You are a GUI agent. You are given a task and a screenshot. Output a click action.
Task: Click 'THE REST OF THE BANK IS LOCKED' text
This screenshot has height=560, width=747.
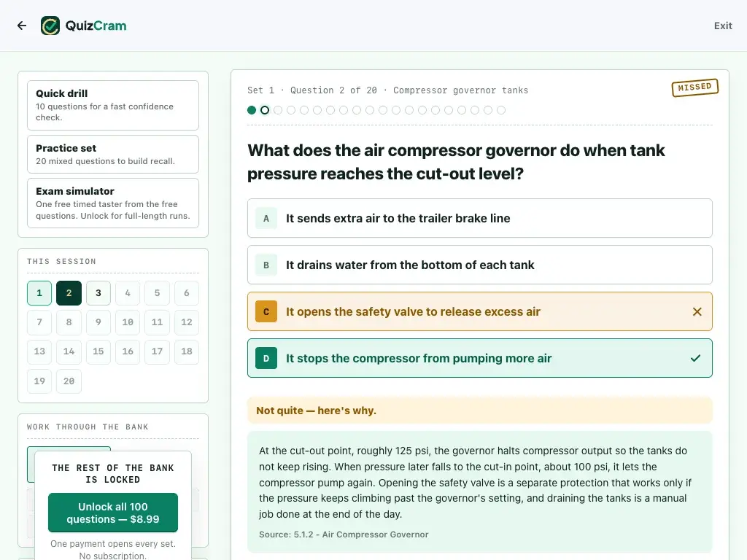(x=113, y=474)
